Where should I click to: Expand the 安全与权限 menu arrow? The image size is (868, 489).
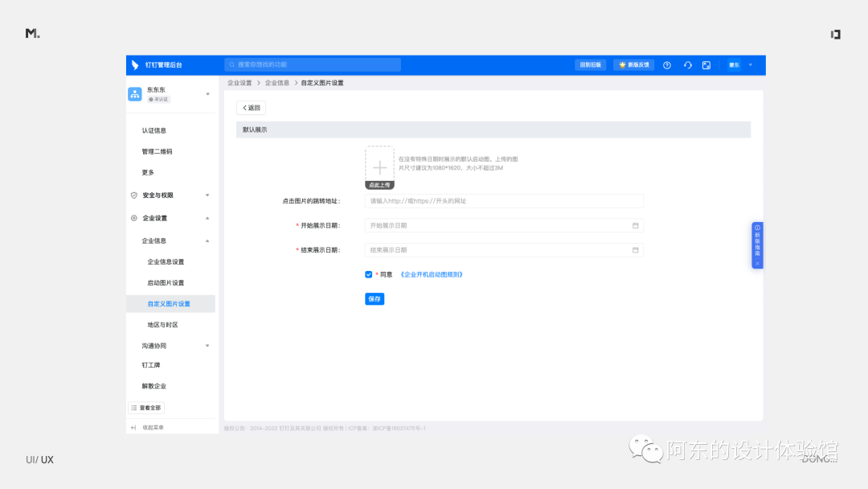pos(207,195)
